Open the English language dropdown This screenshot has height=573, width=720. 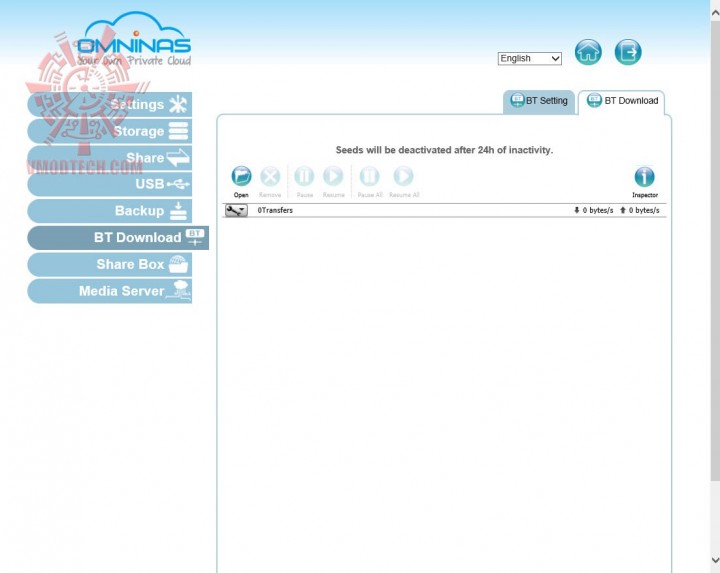pos(529,59)
